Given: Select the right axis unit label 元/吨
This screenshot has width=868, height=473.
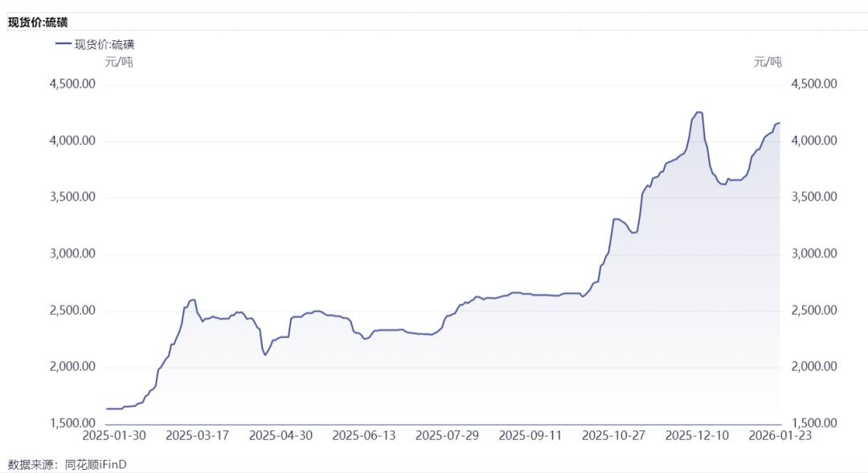Looking at the screenshot, I should click(x=768, y=61).
